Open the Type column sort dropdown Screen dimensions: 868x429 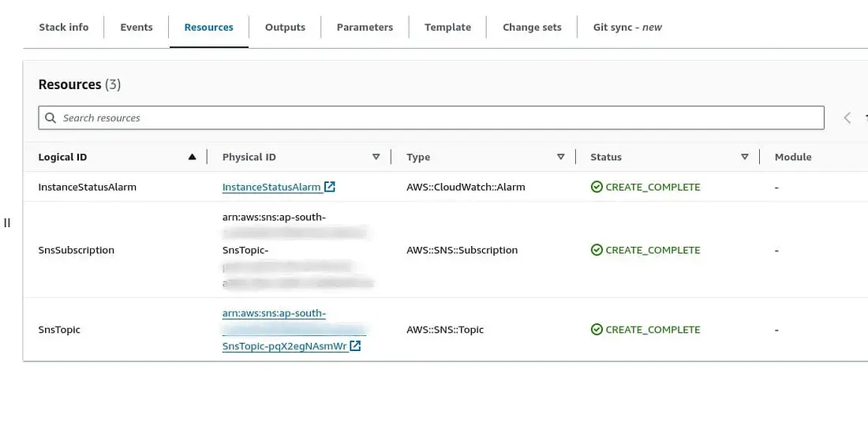point(560,157)
